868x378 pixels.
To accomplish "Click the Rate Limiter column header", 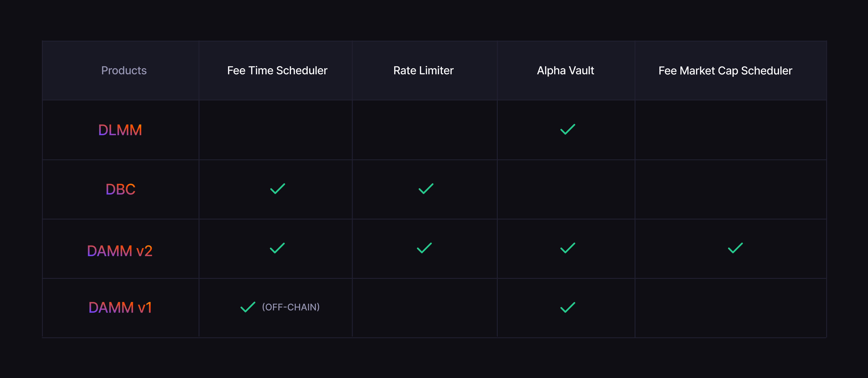I will pyautogui.click(x=423, y=71).
